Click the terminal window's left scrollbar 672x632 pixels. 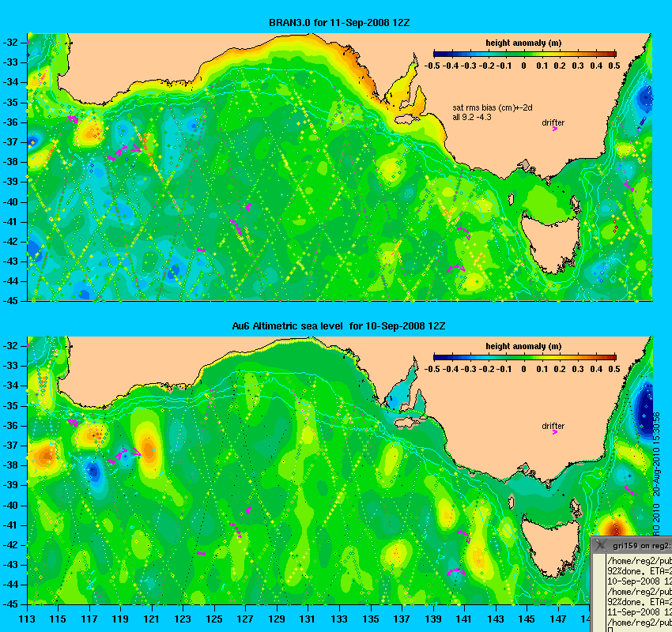point(599,593)
